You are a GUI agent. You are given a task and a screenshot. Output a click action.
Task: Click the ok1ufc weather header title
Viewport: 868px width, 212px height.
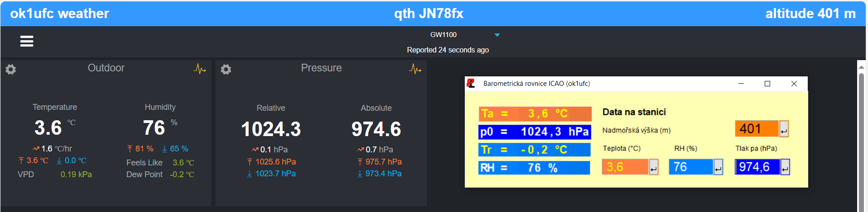[59, 14]
